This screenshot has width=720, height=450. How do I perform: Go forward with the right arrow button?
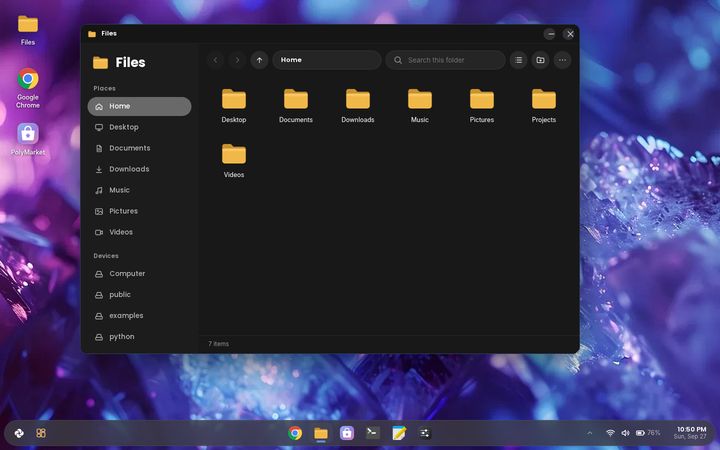(237, 60)
